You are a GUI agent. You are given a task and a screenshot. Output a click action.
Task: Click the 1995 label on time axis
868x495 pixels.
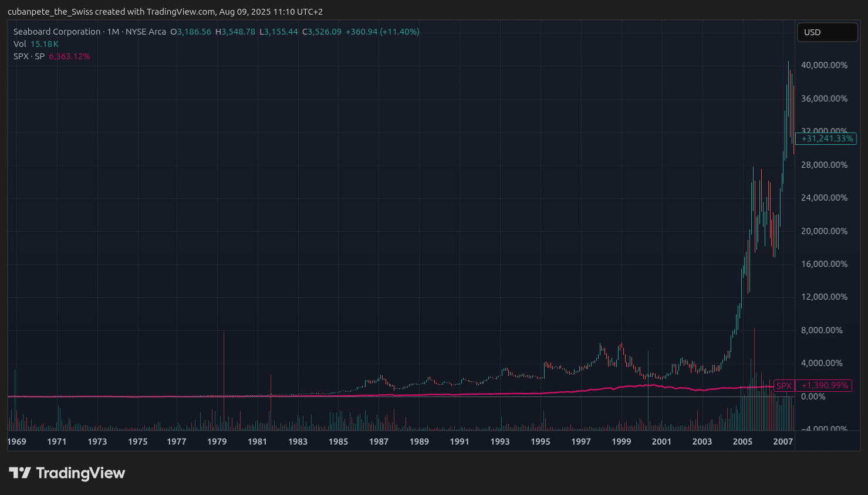coord(541,442)
